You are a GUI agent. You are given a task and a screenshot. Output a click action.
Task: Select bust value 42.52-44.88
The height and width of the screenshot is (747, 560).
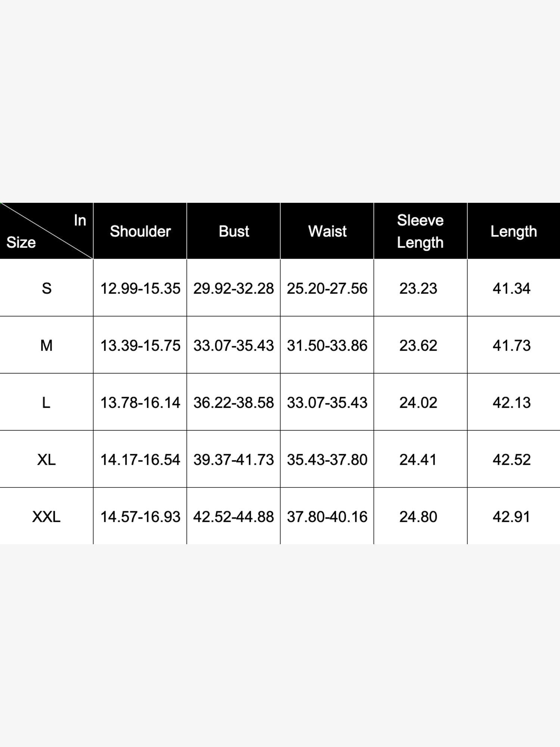point(234,517)
